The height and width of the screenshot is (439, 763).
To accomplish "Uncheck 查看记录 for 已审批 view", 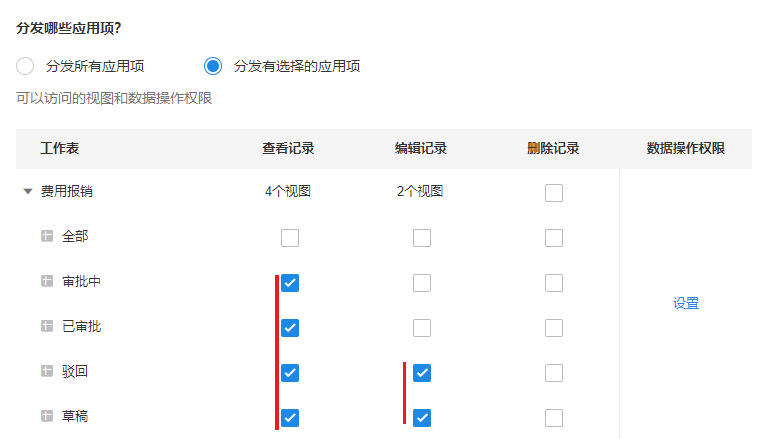I will tap(290, 328).
